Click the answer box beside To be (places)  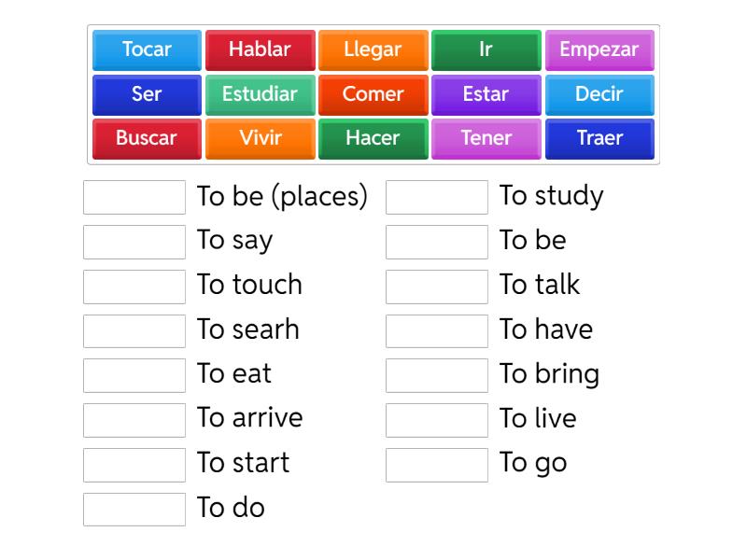click(x=134, y=197)
